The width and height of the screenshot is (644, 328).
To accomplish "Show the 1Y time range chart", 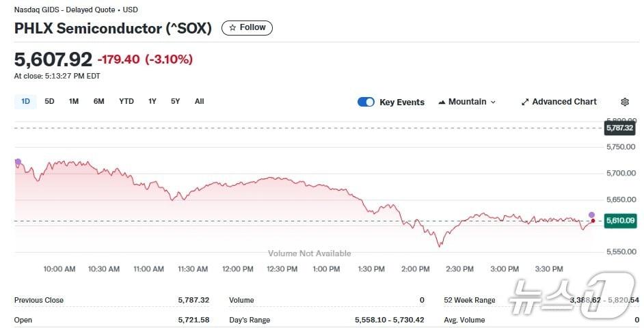I will (152, 101).
